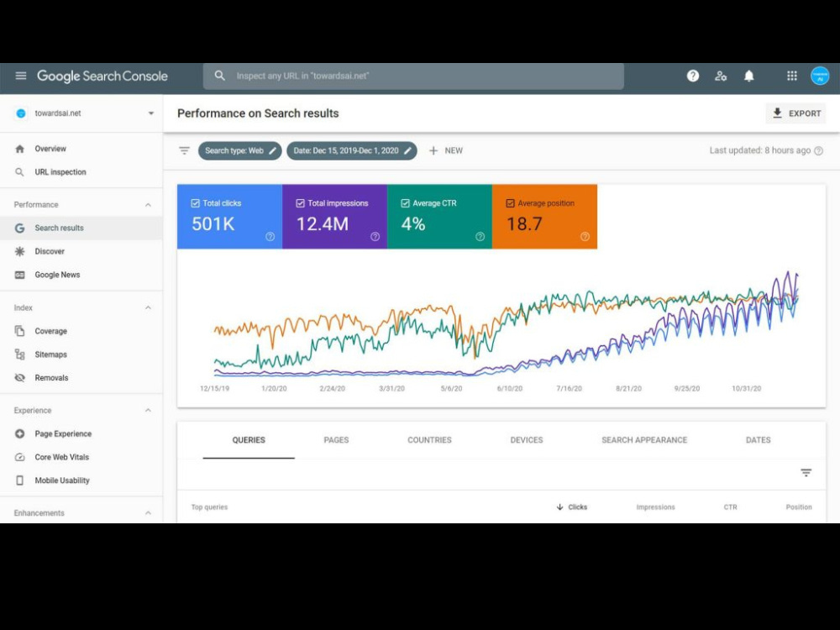Sort table by CTR column header

pos(730,507)
